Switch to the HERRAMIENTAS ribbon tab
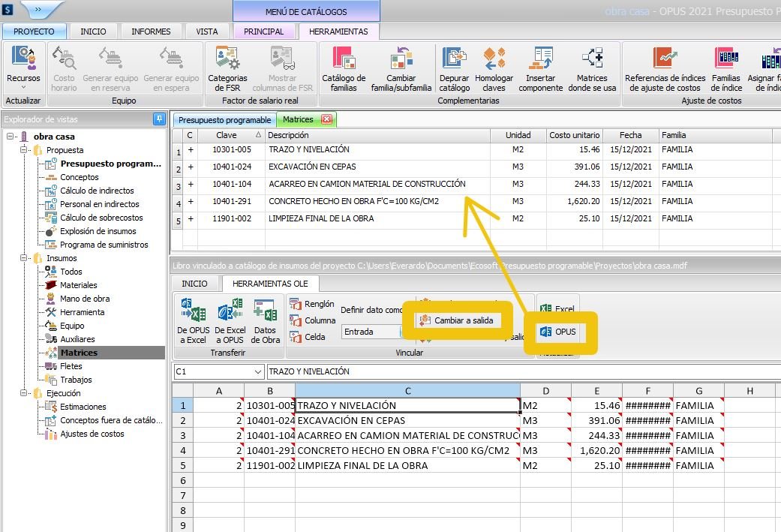 point(338,32)
